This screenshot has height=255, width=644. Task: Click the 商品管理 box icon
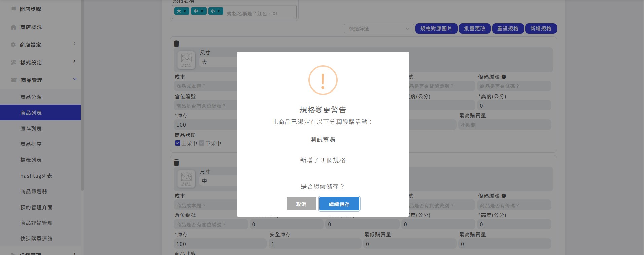click(14, 80)
